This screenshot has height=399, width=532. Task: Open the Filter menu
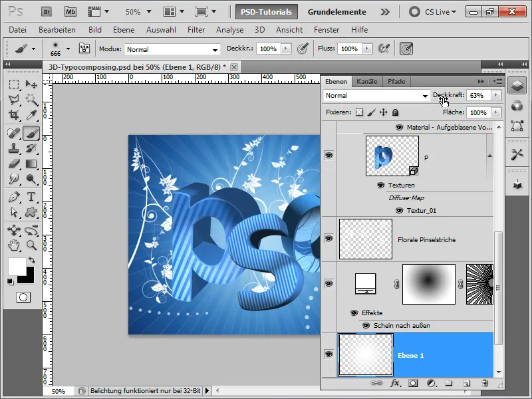[x=196, y=30]
